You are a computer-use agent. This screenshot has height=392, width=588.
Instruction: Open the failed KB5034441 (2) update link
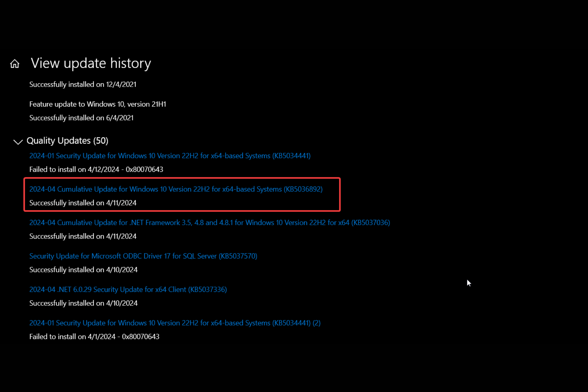[175, 323]
